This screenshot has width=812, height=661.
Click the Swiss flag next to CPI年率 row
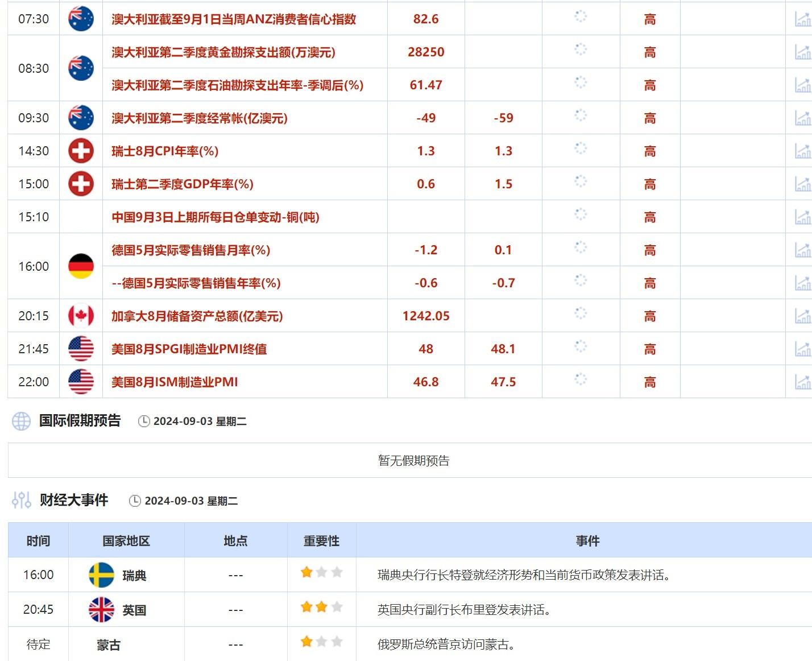point(81,151)
